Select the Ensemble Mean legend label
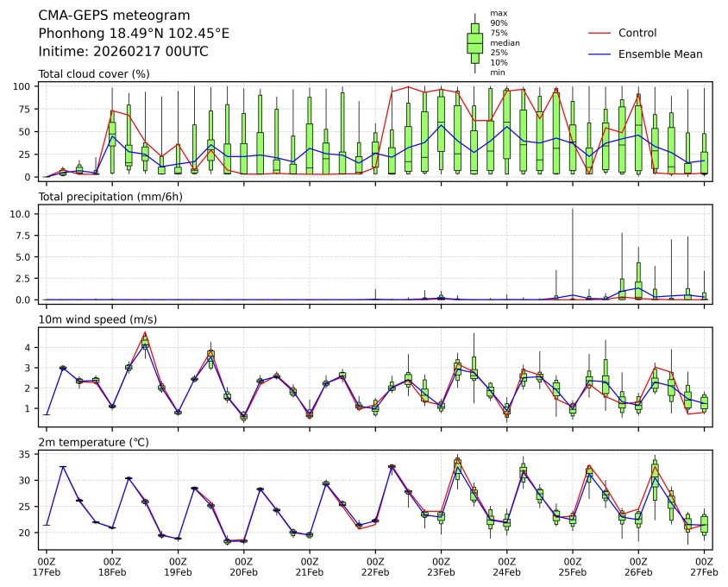 660,54
